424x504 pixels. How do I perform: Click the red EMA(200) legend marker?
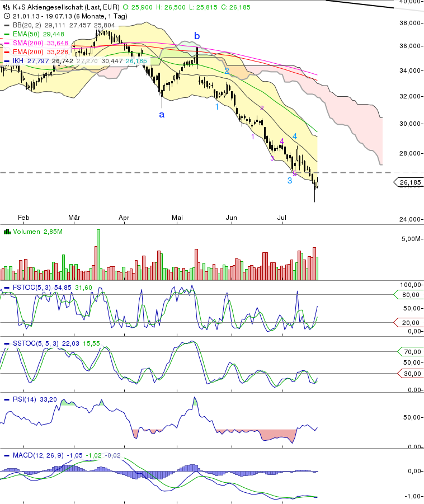7,53
